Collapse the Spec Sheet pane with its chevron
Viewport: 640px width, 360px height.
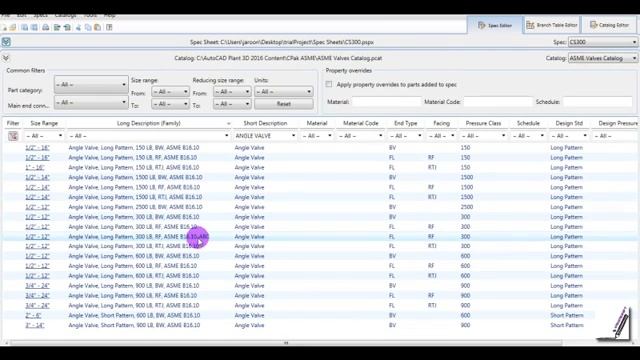tap(6, 42)
